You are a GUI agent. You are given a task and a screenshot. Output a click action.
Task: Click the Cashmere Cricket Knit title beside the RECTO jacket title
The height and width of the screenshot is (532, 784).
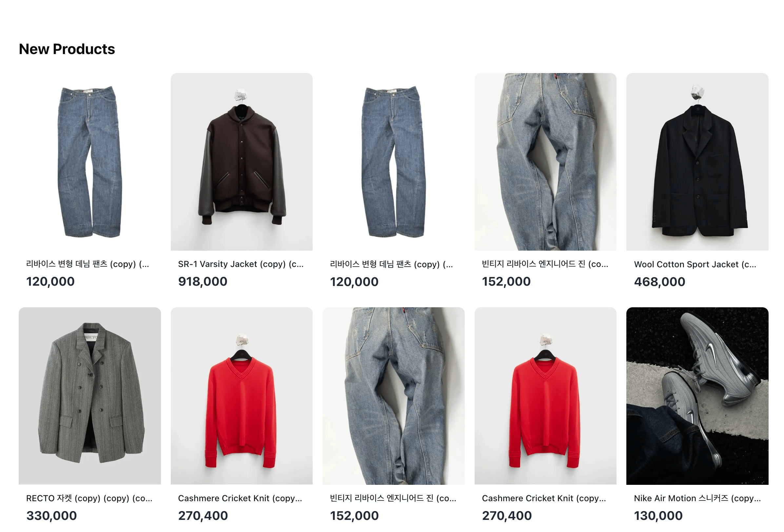240,498
